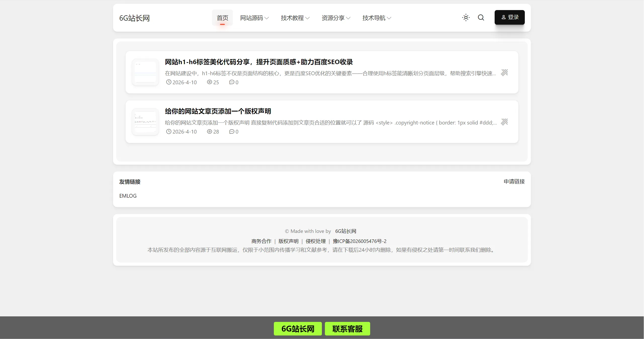Expand the 网站源码 dropdown menu
Viewport: 644px width, 339px height.
coord(254,18)
